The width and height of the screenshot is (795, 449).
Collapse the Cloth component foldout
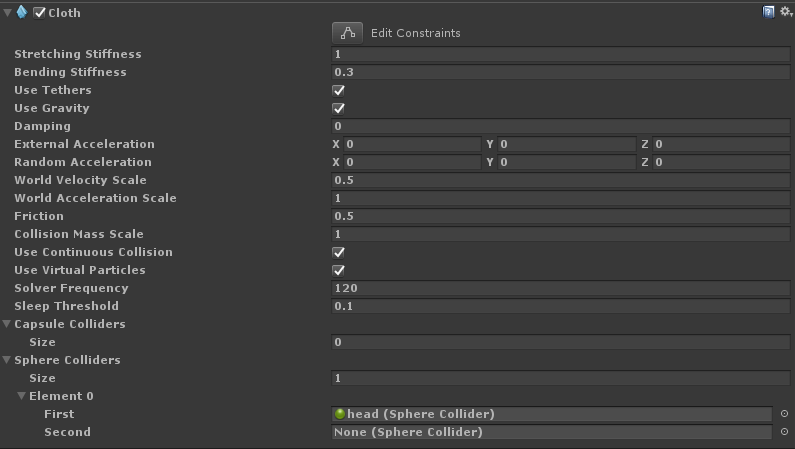point(7,13)
